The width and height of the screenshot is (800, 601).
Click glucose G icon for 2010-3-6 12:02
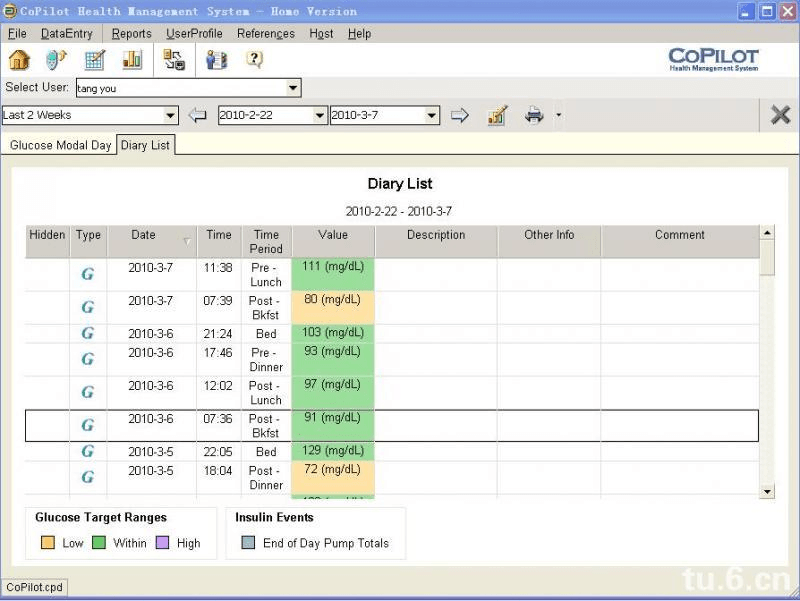click(x=88, y=392)
